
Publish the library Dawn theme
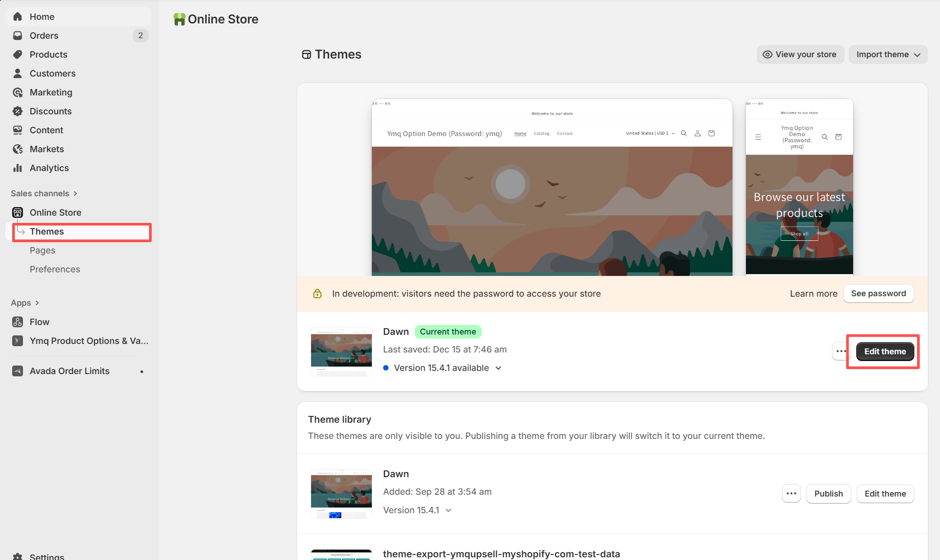[x=828, y=494]
